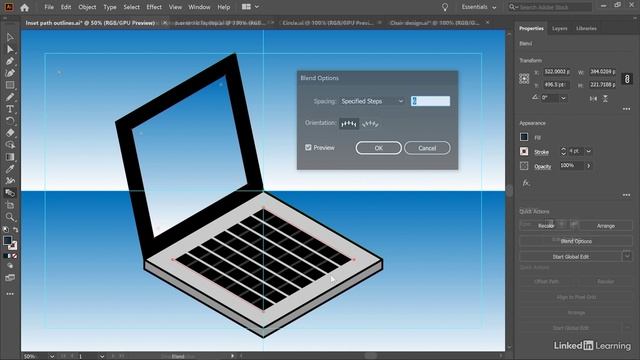The width and height of the screenshot is (640, 360).
Task: Restore default fill and stroke
Action: [6, 230]
